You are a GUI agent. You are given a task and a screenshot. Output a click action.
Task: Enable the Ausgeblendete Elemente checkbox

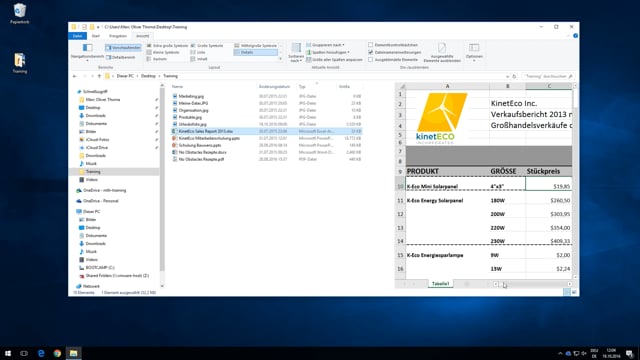371,60
